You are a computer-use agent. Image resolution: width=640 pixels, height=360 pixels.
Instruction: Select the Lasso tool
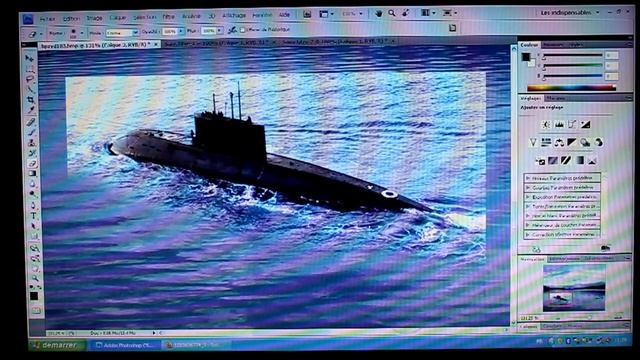30,79
